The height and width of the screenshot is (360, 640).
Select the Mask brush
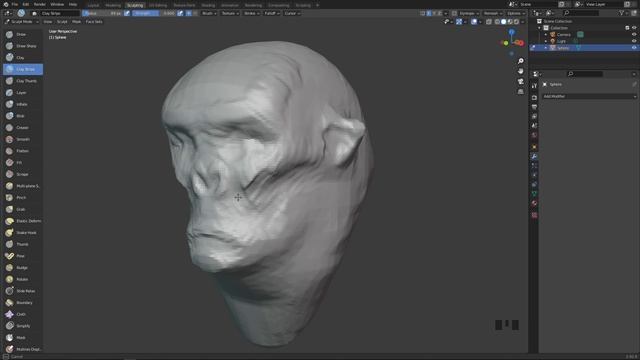[22, 338]
